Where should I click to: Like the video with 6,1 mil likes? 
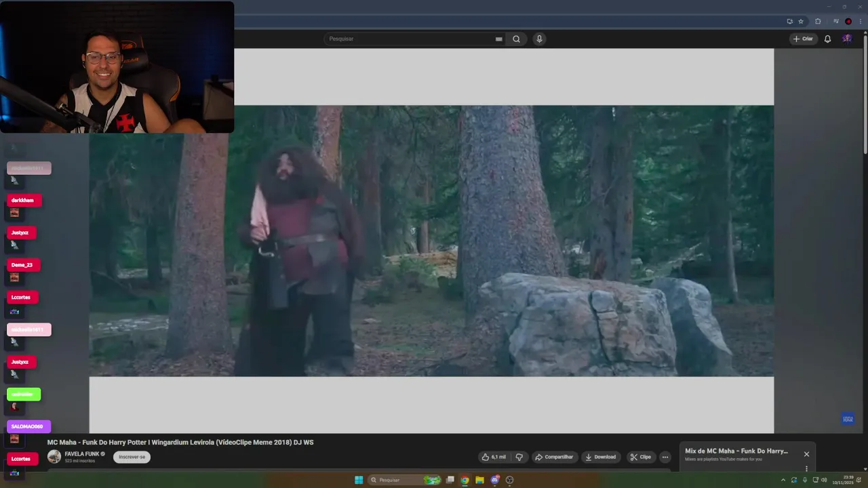click(493, 457)
